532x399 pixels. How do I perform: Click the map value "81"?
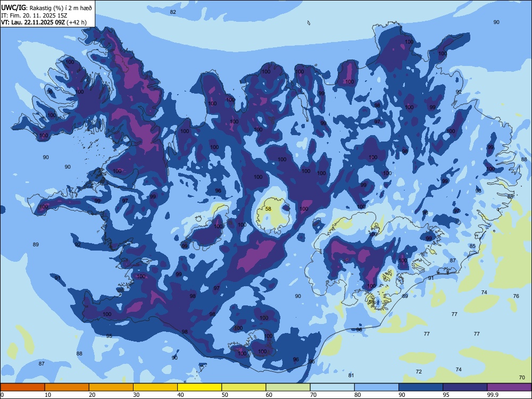[x=351, y=375]
